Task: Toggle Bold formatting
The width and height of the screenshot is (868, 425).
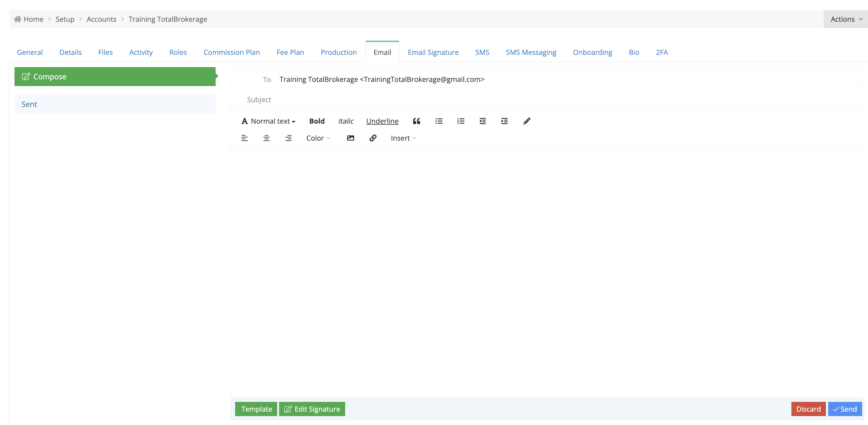Action: (x=317, y=121)
